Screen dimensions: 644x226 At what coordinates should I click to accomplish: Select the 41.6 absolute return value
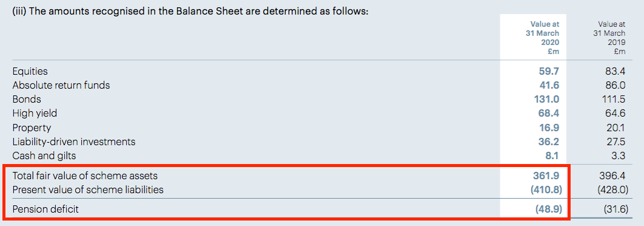coord(549,85)
